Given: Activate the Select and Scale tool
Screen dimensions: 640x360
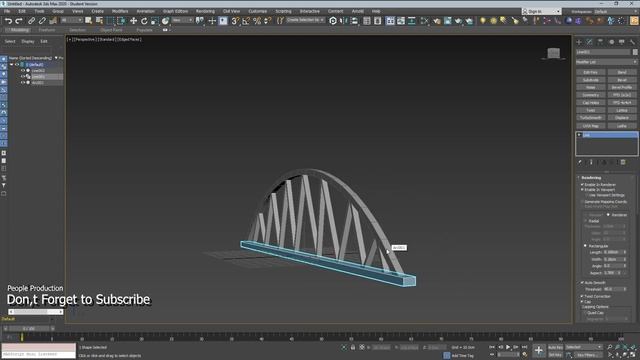Looking at the screenshot, I should click(155, 21).
